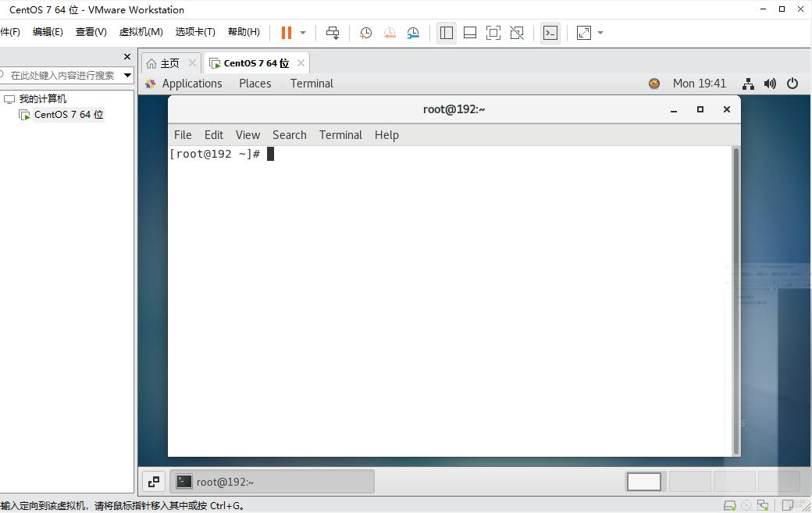Open the Terminal menu in terminal menubar
This screenshot has height=513, width=812.
tap(340, 135)
